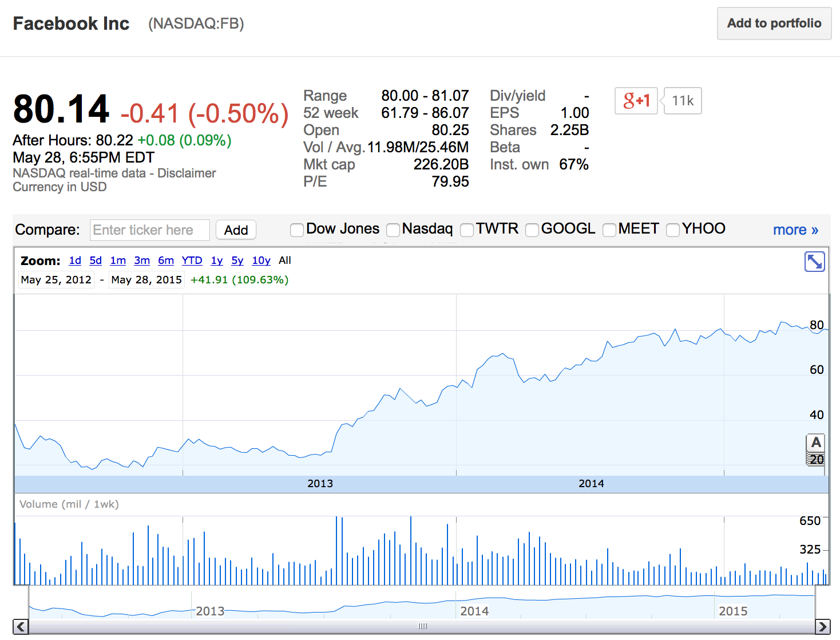This screenshot has width=840, height=640.
Task: Click the +41.91 (109.63%) change text
Action: tap(239, 280)
